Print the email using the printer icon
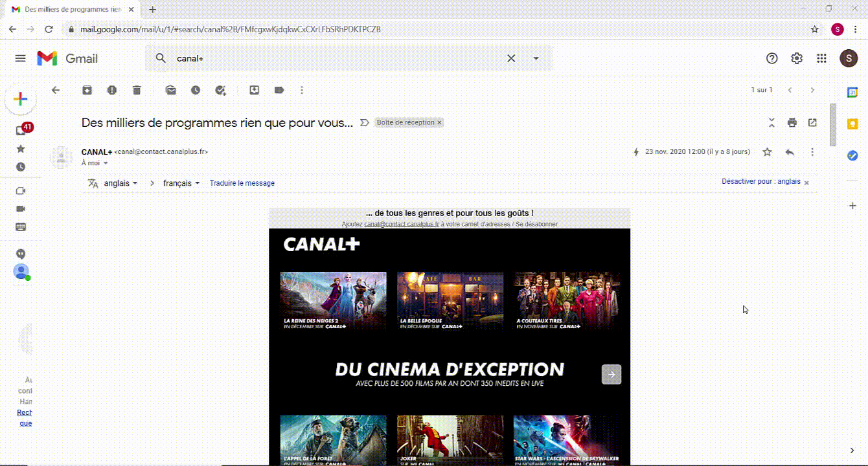This screenshot has width=868, height=466. 792,122
